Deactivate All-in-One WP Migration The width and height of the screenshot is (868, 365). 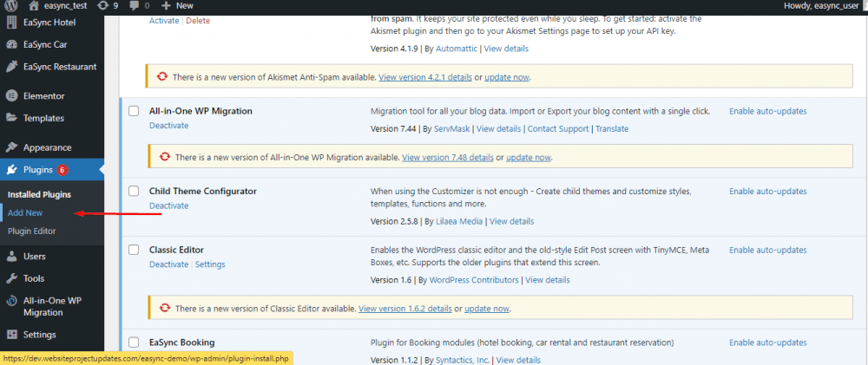coord(169,126)
